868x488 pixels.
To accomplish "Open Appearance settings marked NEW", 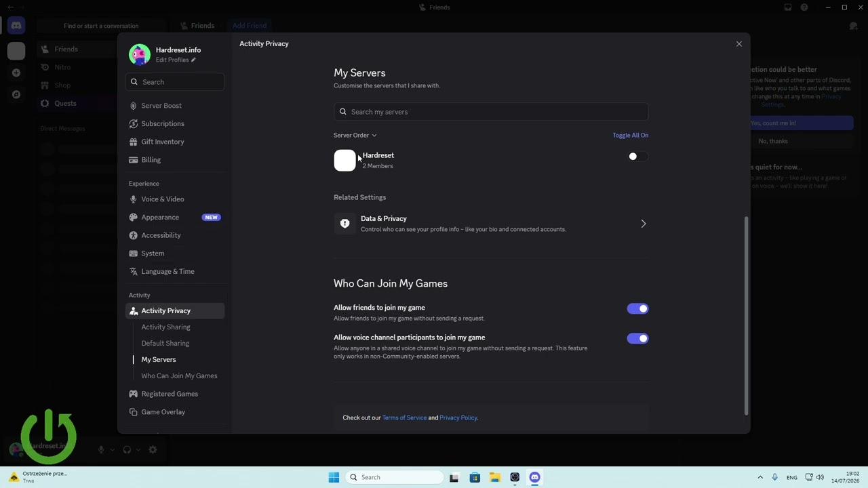I will coord(175,218).
